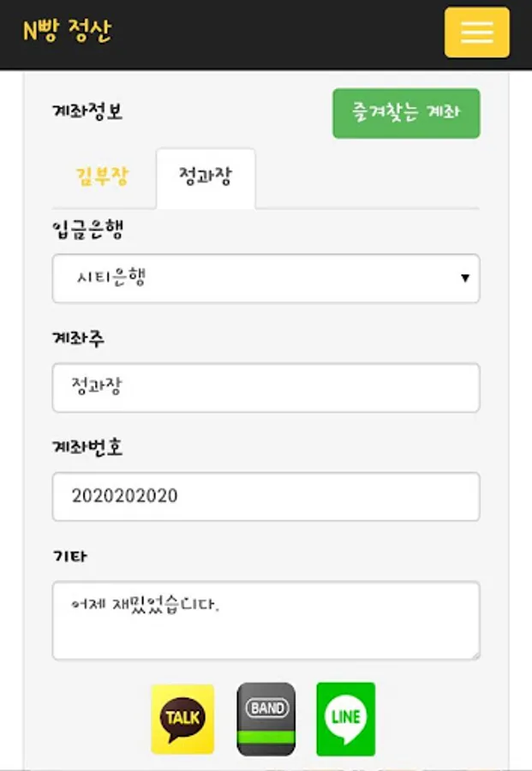
Task: Focus the 계좌주 field containing 정과장
Action: point(266,387)
